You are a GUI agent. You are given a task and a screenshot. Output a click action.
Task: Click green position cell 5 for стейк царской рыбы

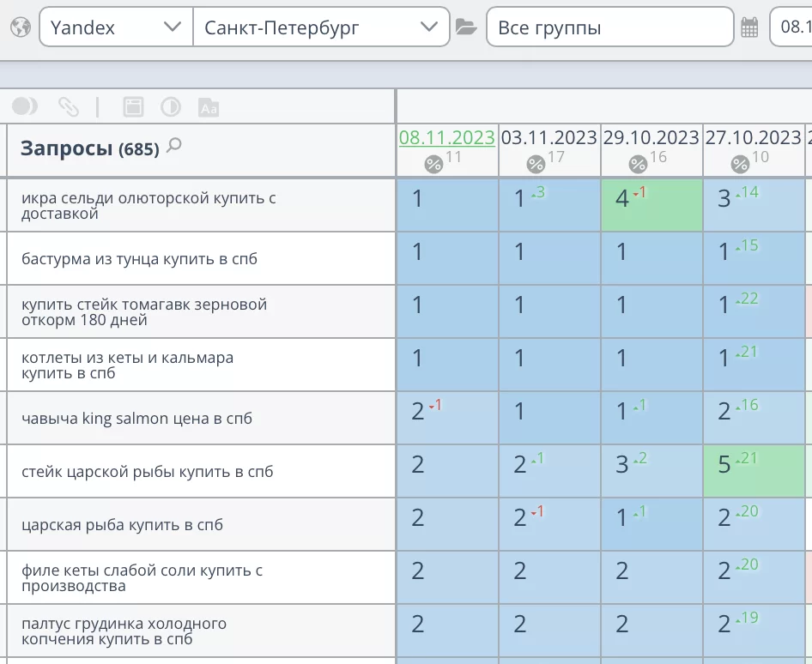[753, 470]
